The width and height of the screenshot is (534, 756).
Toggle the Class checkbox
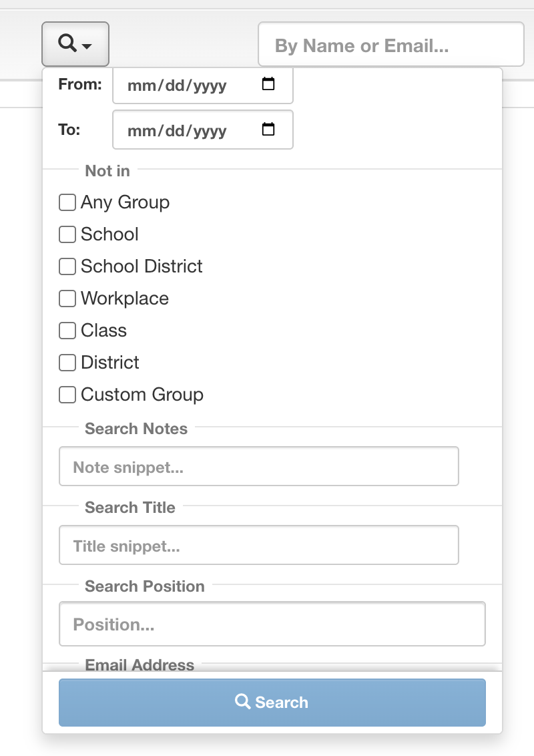point(67,331)
